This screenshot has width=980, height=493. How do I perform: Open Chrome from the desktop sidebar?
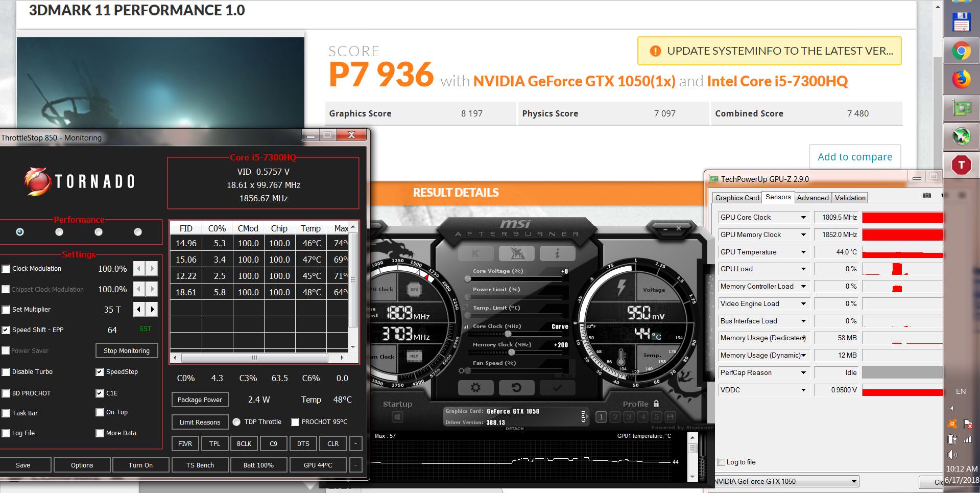961,51
